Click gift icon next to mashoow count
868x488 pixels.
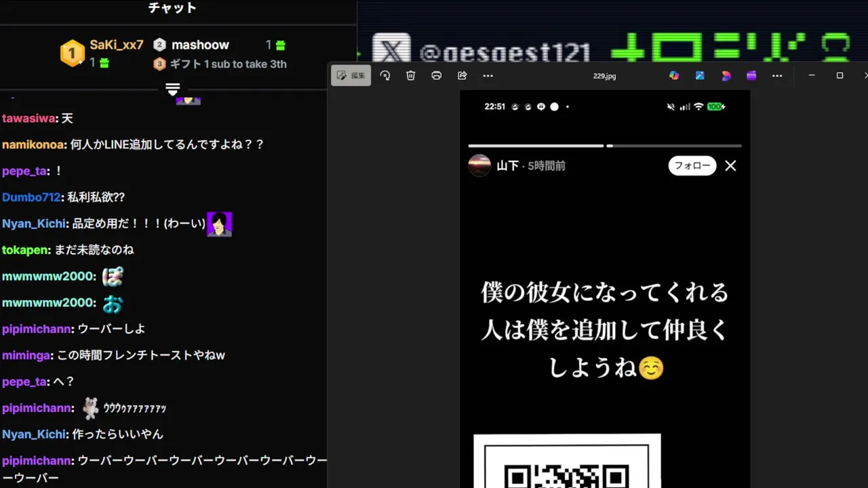(x=281, y=45)
